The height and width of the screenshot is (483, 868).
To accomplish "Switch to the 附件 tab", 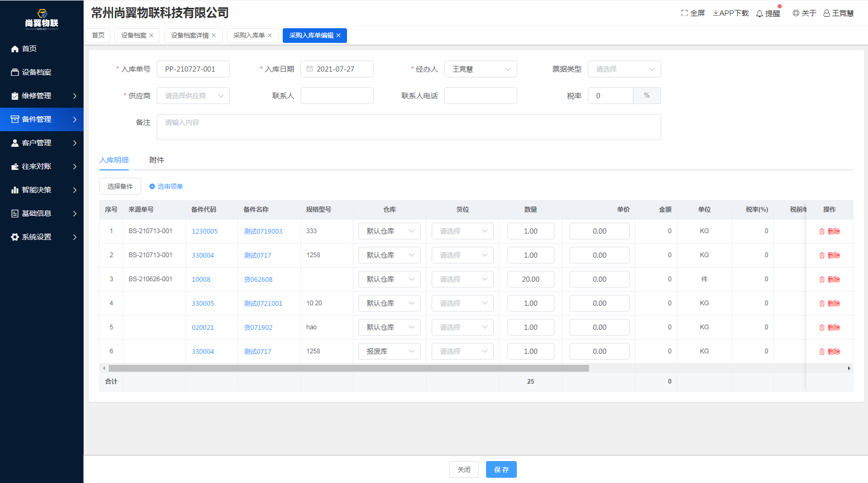I will click(157, 160).
